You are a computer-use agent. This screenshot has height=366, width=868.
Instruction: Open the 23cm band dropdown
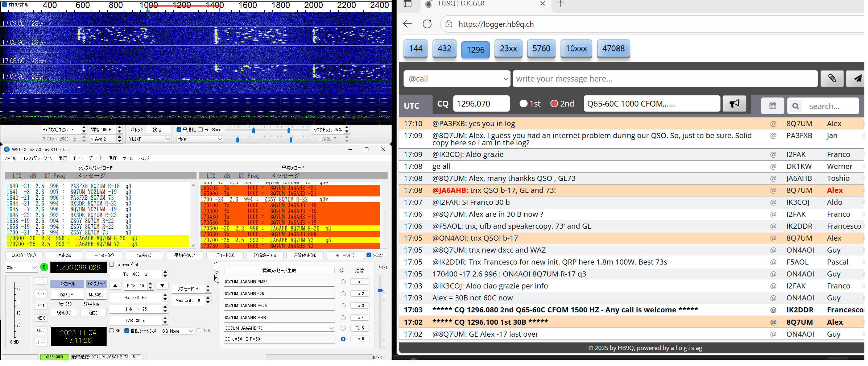pos(21,267)
